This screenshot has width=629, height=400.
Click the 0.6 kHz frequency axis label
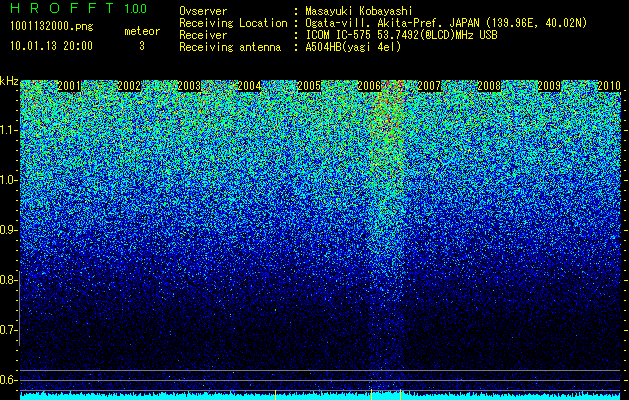tap(9, 380)
